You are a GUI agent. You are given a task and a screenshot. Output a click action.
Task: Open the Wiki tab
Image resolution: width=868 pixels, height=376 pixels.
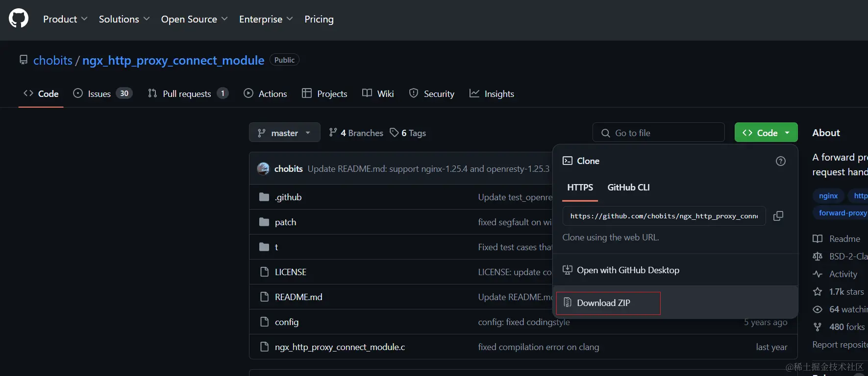[378, 94]
